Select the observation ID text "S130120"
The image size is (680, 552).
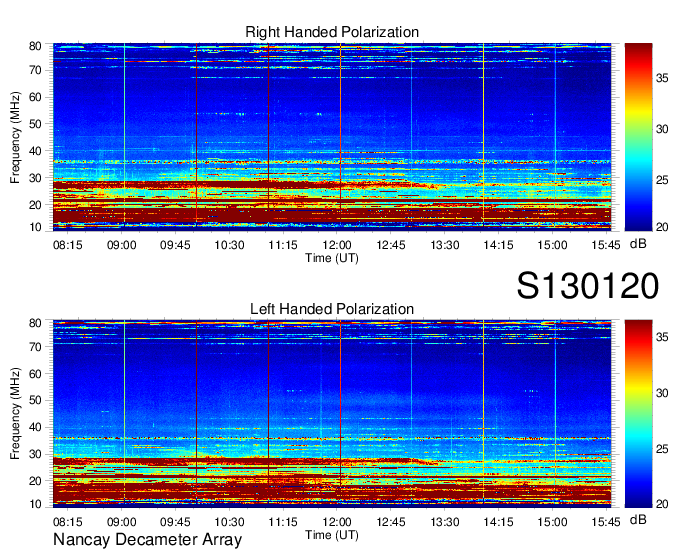[x=588, y=286]
